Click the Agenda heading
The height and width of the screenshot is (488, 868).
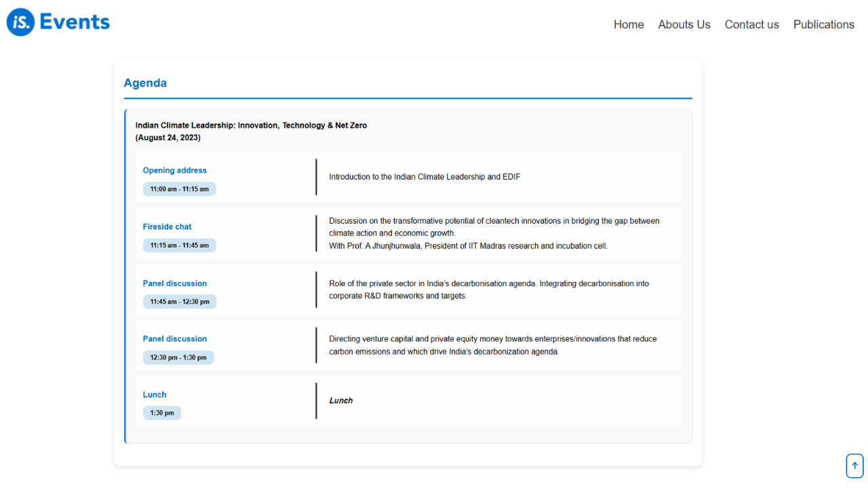(x=145, y=83)
